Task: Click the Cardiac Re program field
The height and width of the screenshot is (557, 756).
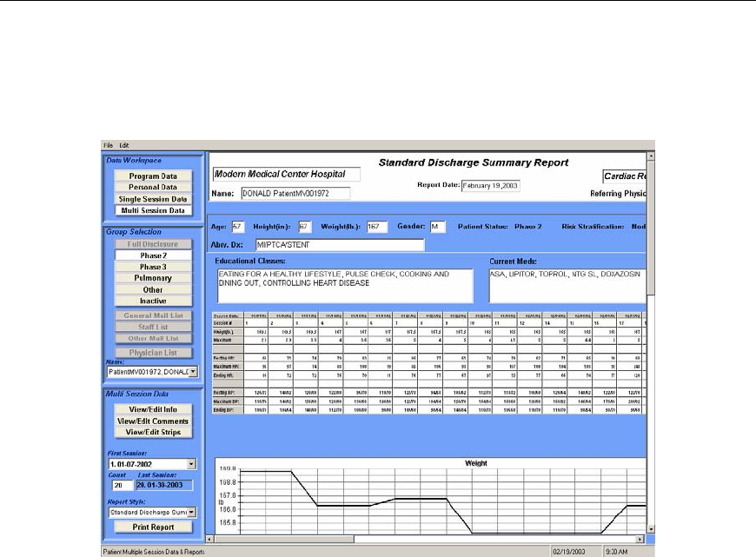Action: [625, 176]
